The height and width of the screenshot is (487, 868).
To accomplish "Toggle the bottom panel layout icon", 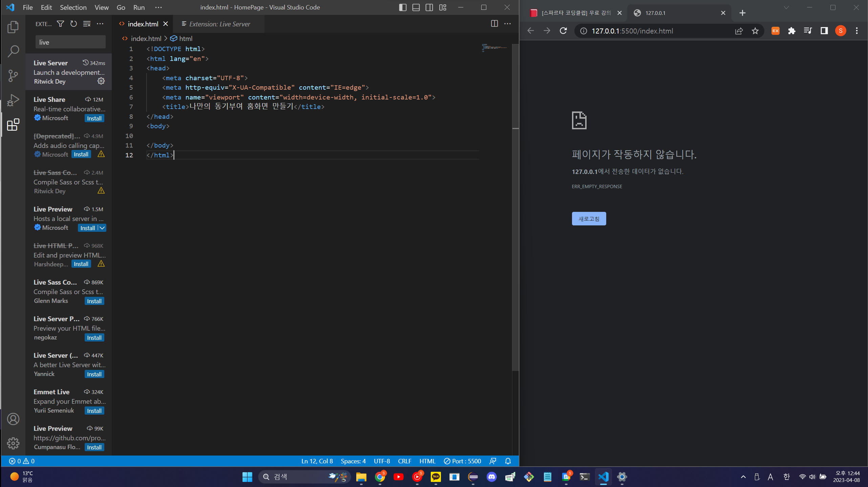I will click(416, 7).
